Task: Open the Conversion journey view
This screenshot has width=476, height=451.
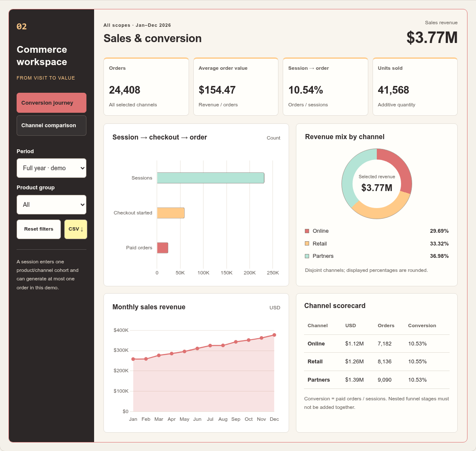Action: 51,103
